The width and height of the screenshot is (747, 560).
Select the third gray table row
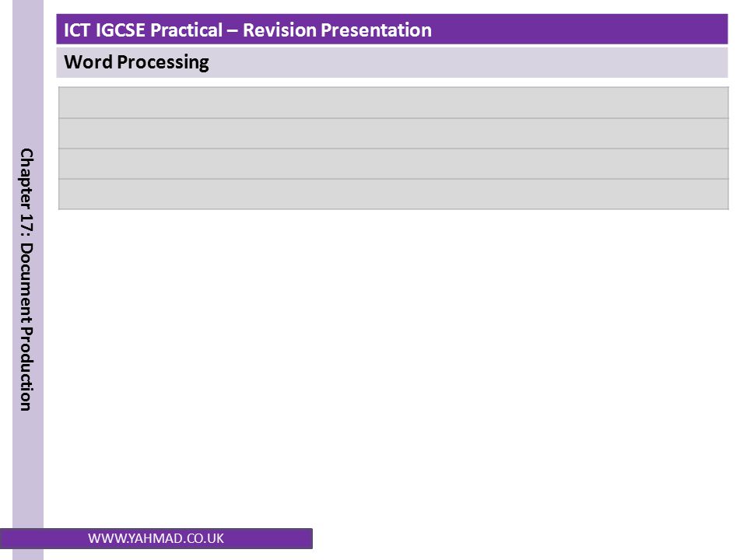click(394, 164)
